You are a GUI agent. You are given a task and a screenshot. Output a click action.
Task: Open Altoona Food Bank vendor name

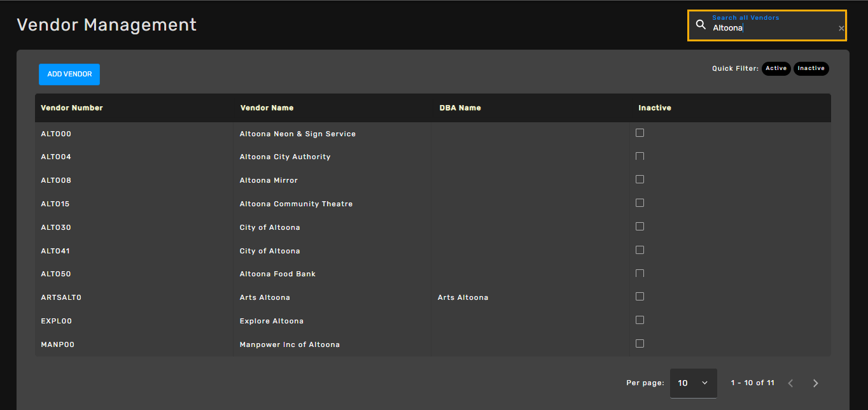pos(277,274)
